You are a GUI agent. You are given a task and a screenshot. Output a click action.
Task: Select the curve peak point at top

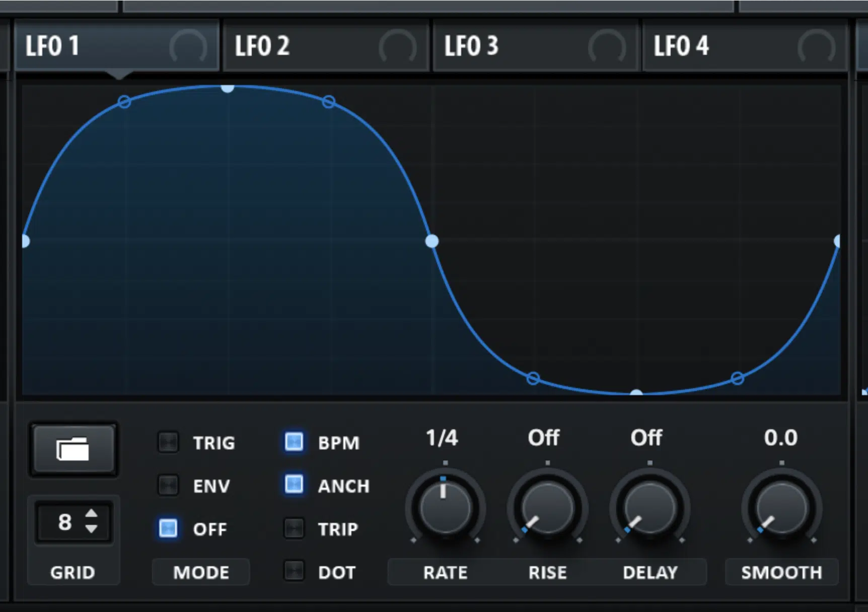(228, 88)
